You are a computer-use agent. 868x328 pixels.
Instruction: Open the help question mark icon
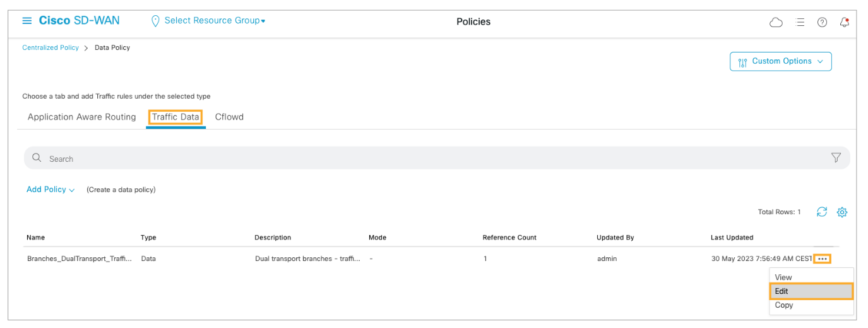tap(822, 22)
